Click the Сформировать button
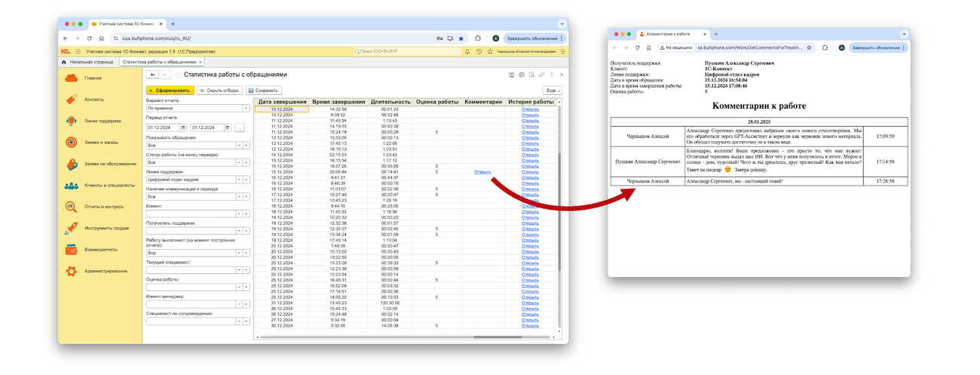 pyautogui.click(x=170, y=91)
